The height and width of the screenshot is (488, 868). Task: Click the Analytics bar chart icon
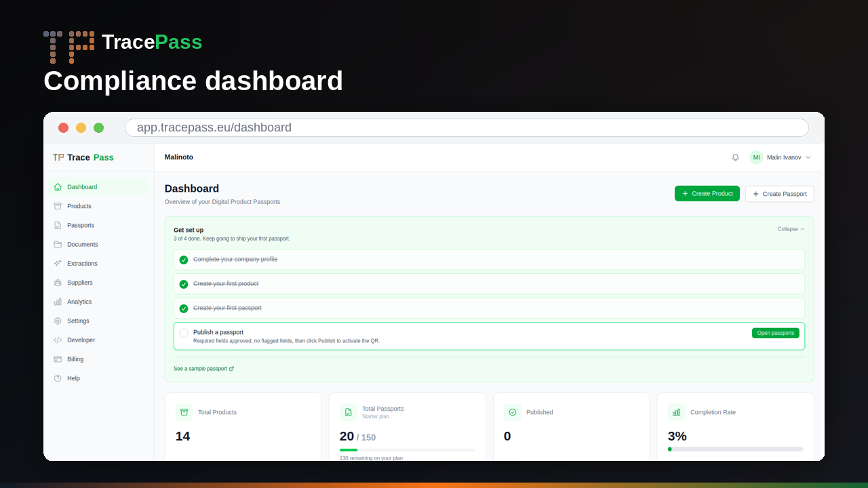click(58, 302)
